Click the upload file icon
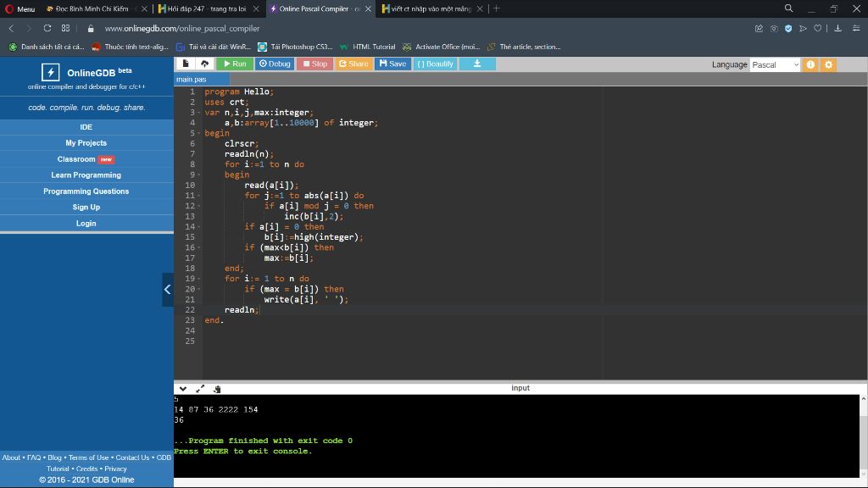The height and width of the screenshot is (488, 868). (x=205, y=64)
